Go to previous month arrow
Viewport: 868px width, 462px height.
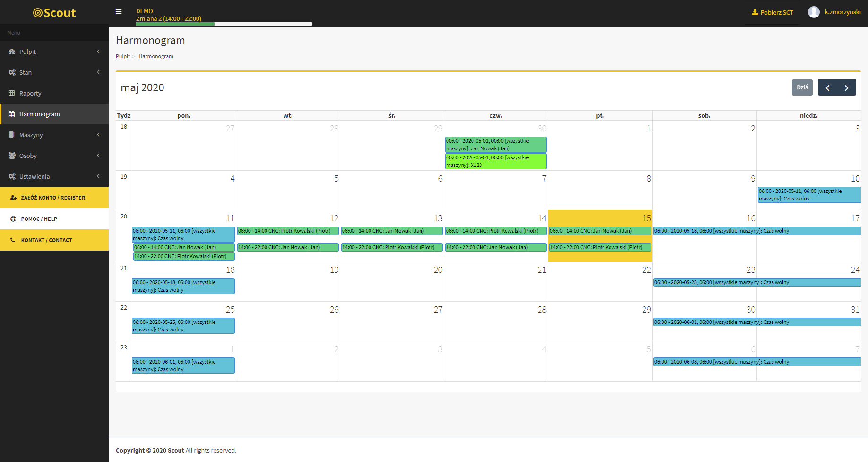click(827, 87)
